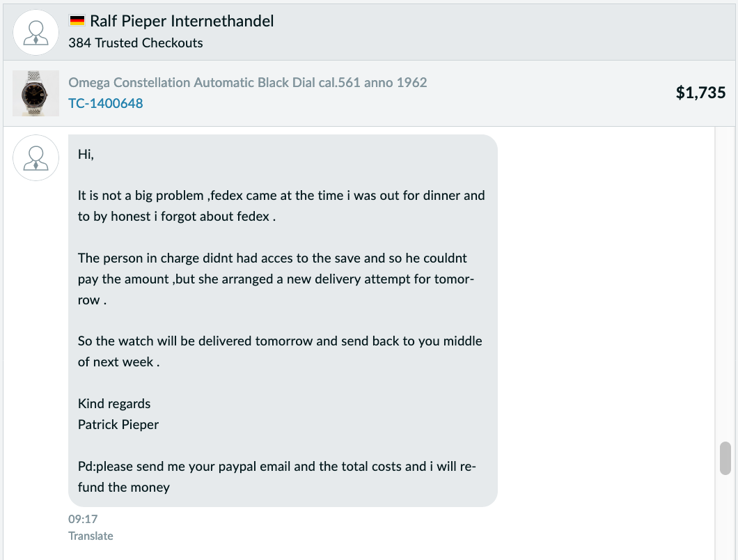The height and width of the screenshot is (560, 738).
Task: Open transaction link TC-1400648
Action: (x=105, y=103)
